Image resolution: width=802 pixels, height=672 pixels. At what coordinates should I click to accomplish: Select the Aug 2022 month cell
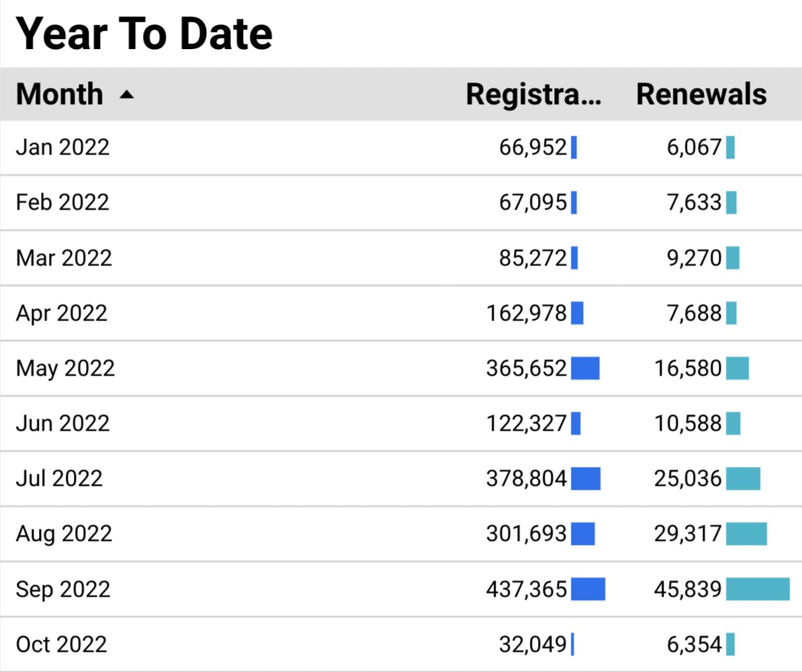[64, 534]
